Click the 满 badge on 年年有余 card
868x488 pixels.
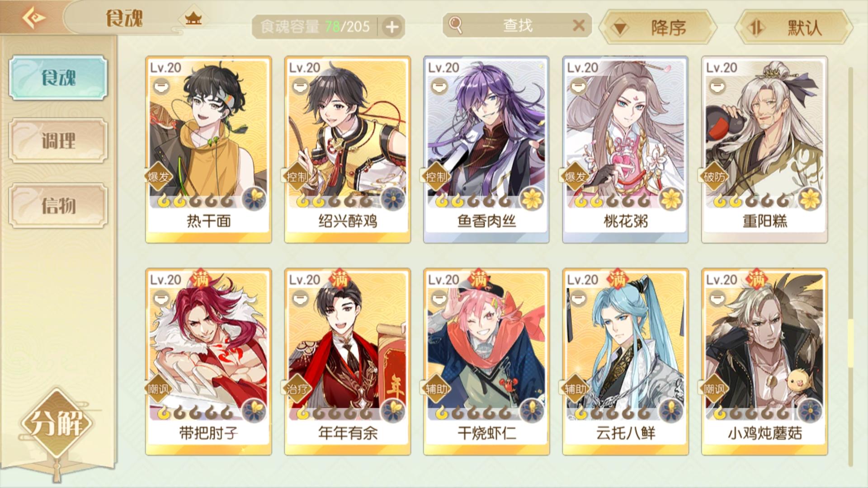tap(340, 279)
